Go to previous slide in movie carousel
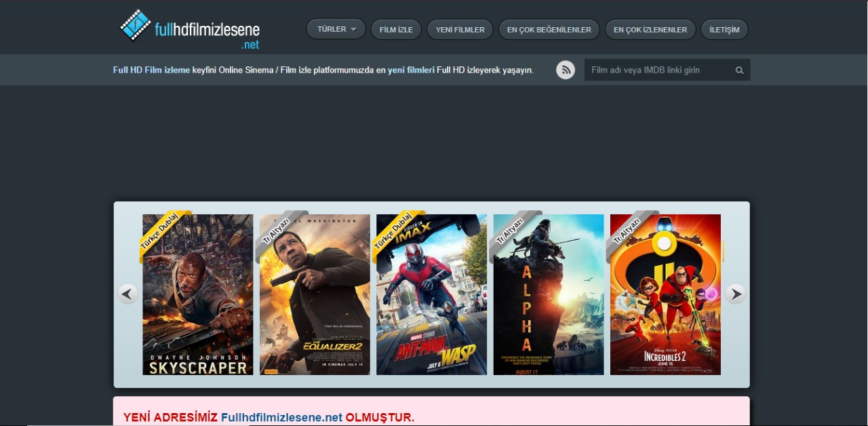Image resolution: width=868 pixels, height=426 pixels. [127, 294]
